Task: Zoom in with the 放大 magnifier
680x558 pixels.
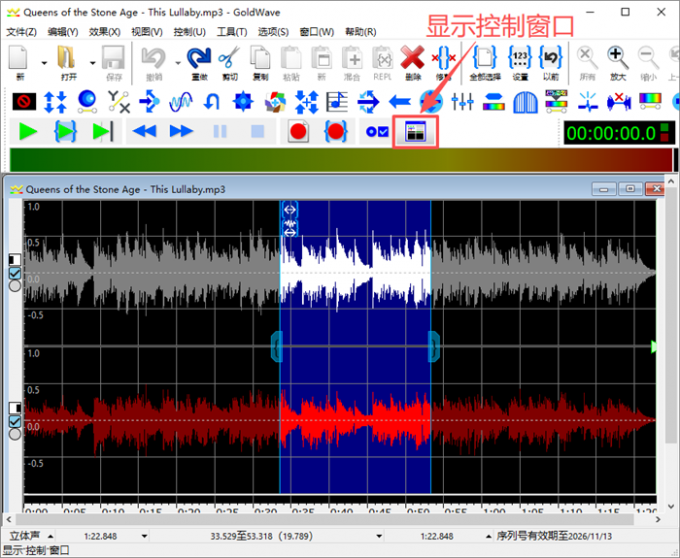Action: pyautogui.click(x=618, y=59)
